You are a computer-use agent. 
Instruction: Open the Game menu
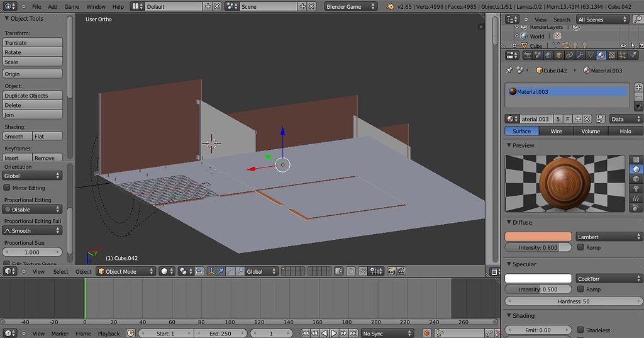72,6
